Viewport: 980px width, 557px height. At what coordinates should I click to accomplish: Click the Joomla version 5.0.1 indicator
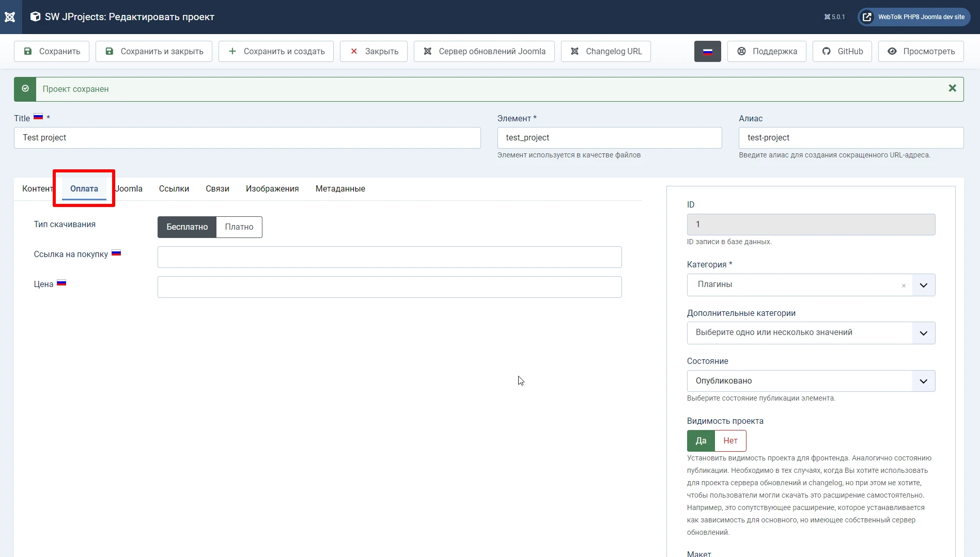click(x=834, y=17)
